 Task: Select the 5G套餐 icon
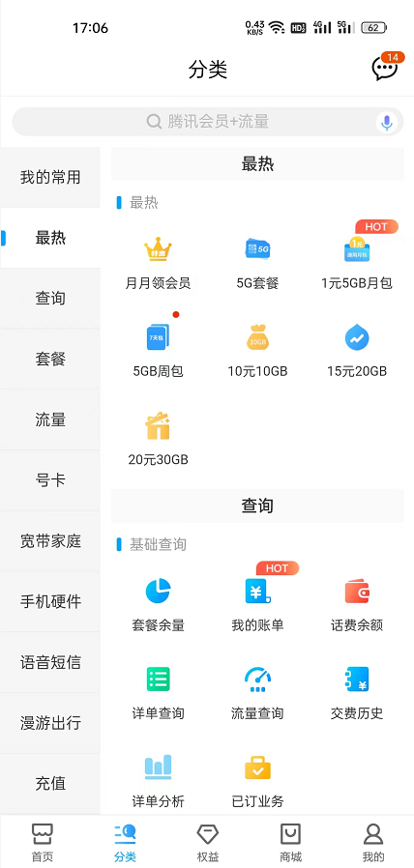[x=257, y=249]
